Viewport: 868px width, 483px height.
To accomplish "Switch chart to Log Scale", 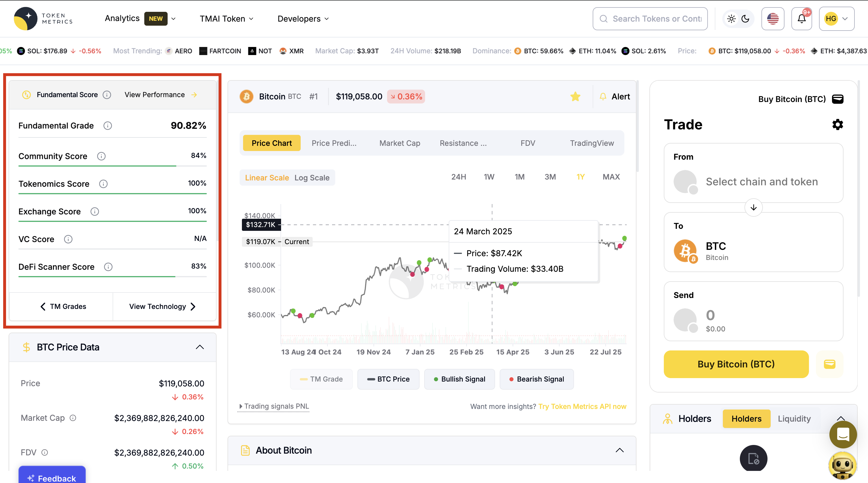I will point(312,178).
